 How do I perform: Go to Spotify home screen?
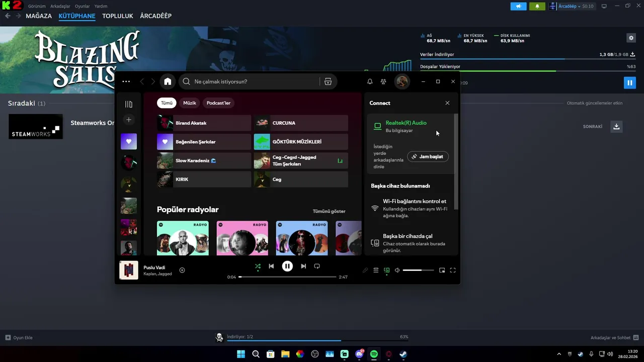point(168,81)
